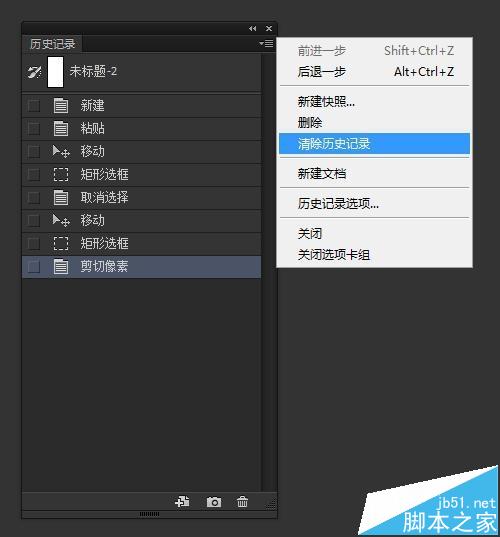The image size is (500, 537).
Task: Click the marquee icon on second 矩形选框 row
Action: click(x=61, y=243)
